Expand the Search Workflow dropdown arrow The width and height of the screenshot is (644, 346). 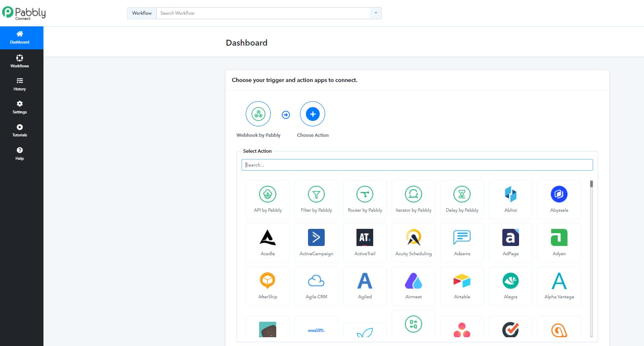click(376, 13)
